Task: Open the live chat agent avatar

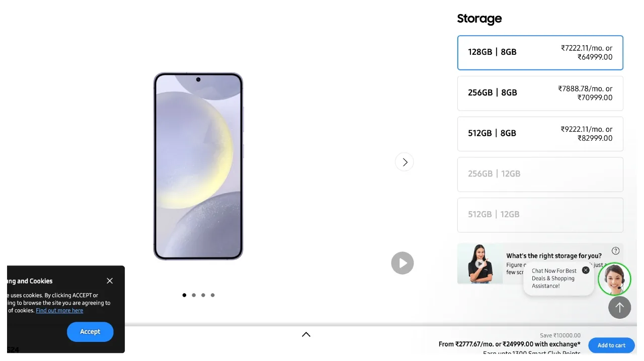Action: (x=614, y=279)
